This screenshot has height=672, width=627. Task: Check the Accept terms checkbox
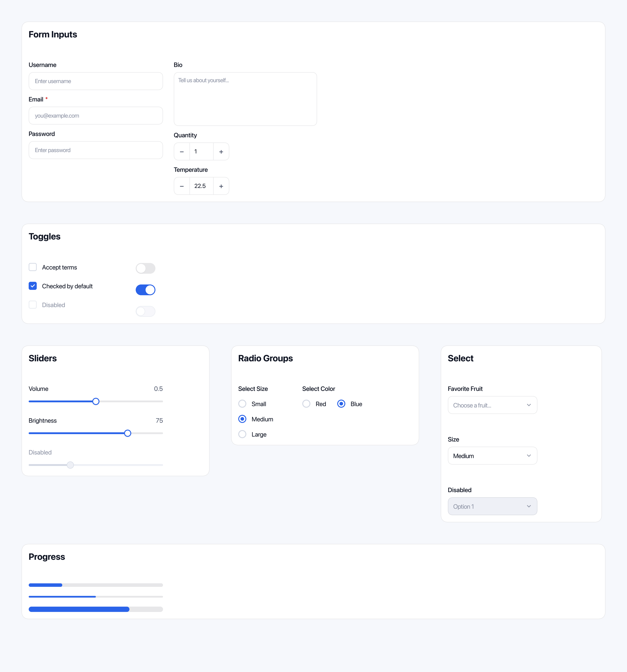[33, 267]
